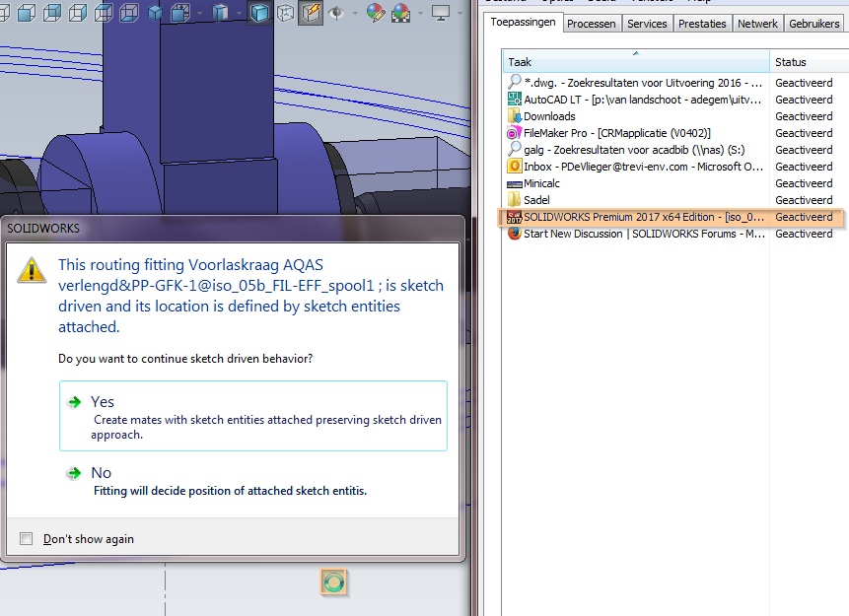Viewport: 849px width, 616px height.
Task: Expand dropdown arrow beside Apply Scene icon
Action: [x=420, y=13]
